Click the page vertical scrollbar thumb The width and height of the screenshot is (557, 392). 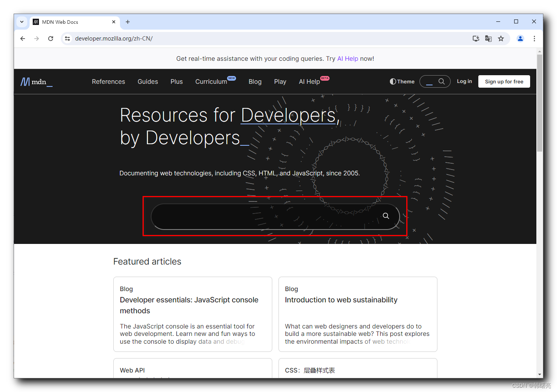(539, 103)
